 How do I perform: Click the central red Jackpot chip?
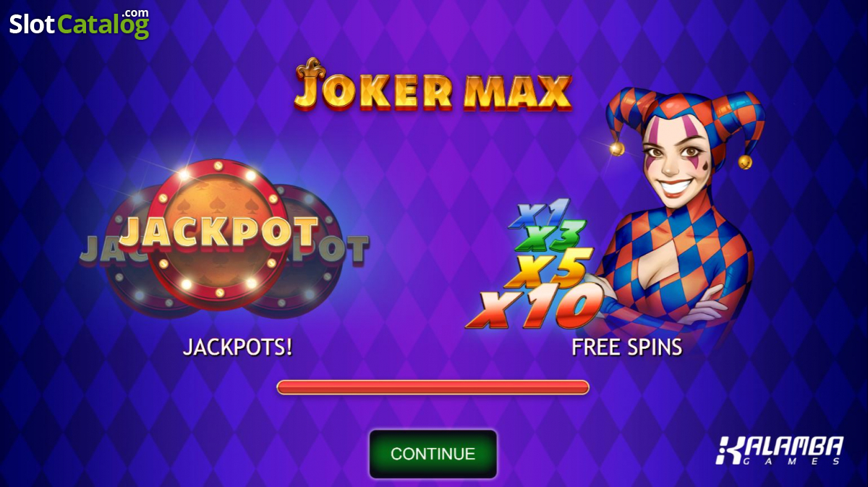pos(218,232)
